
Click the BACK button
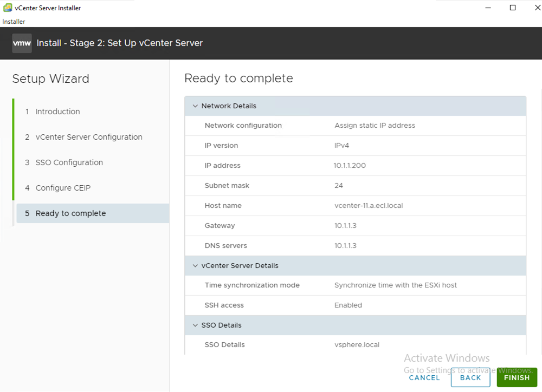470,377
